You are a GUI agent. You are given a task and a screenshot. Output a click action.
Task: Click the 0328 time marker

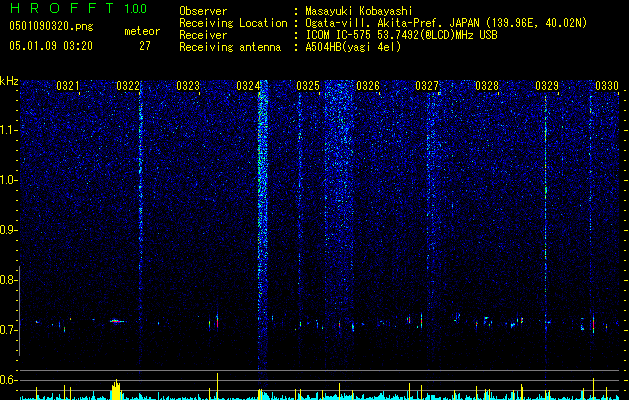pyautogui.click(x=487, y=86)
